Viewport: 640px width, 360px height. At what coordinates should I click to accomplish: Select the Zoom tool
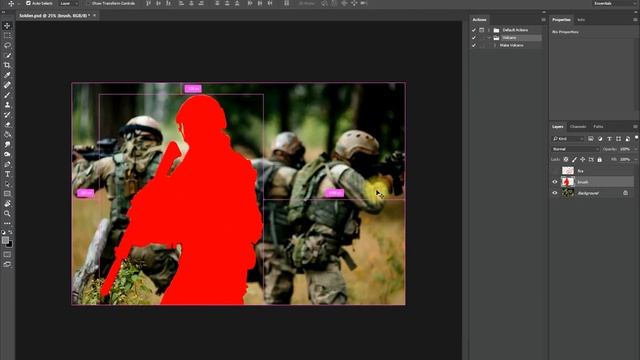tap(7, 213)
